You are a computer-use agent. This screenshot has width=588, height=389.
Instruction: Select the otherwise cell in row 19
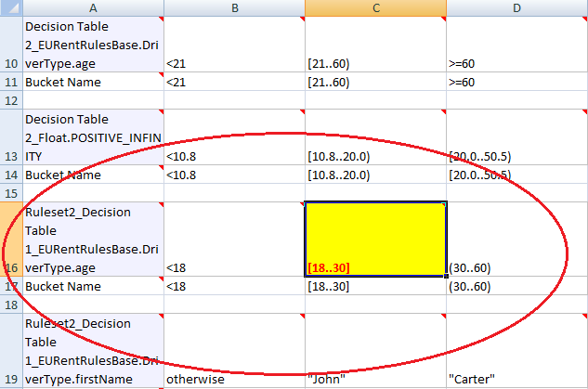(x=234, y=351)
